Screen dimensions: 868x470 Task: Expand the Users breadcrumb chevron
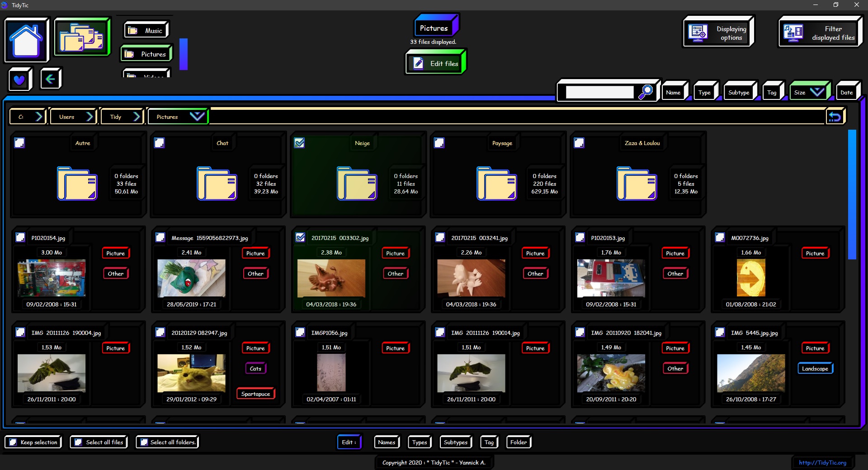click(x=90, y=117)
